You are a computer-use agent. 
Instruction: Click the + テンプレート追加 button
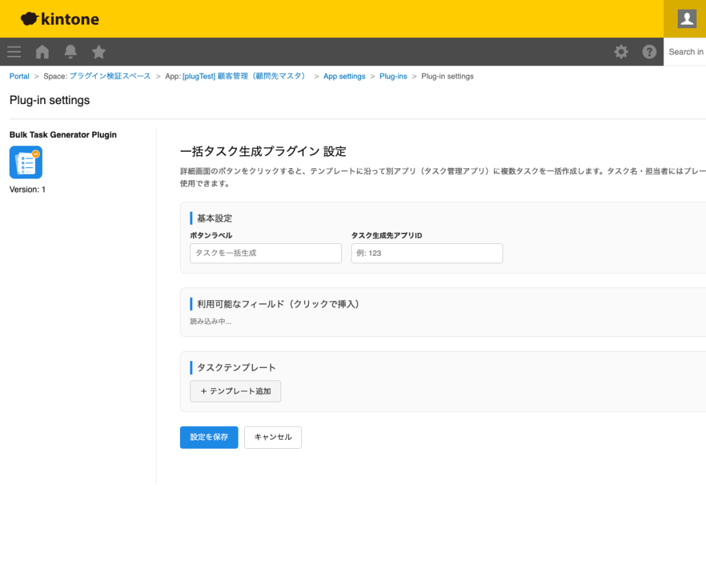pyautogui.click(x=235, y=391)
